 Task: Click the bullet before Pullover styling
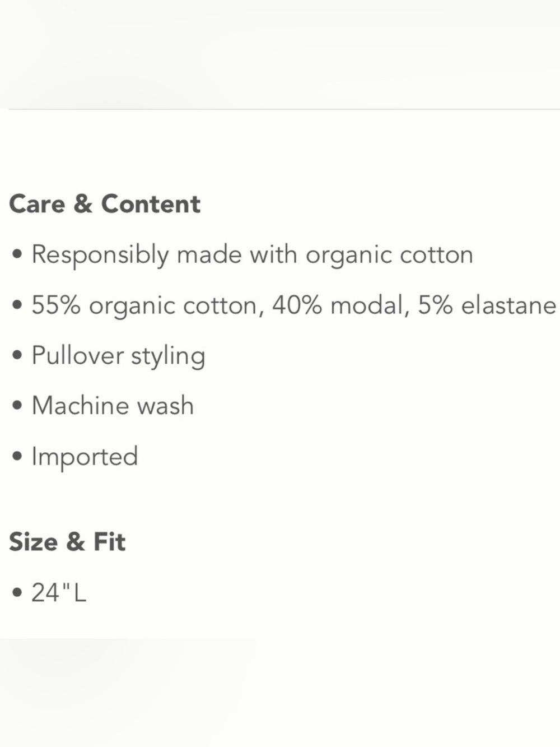click(18, 356)
